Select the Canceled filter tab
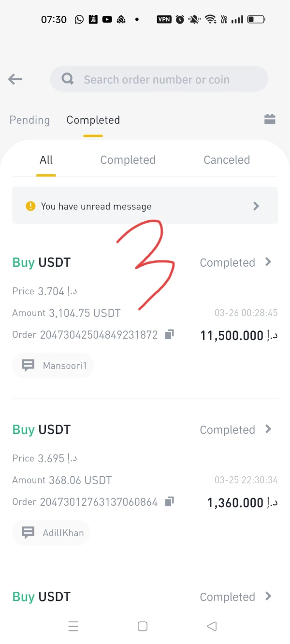 (x=227, y=160)
